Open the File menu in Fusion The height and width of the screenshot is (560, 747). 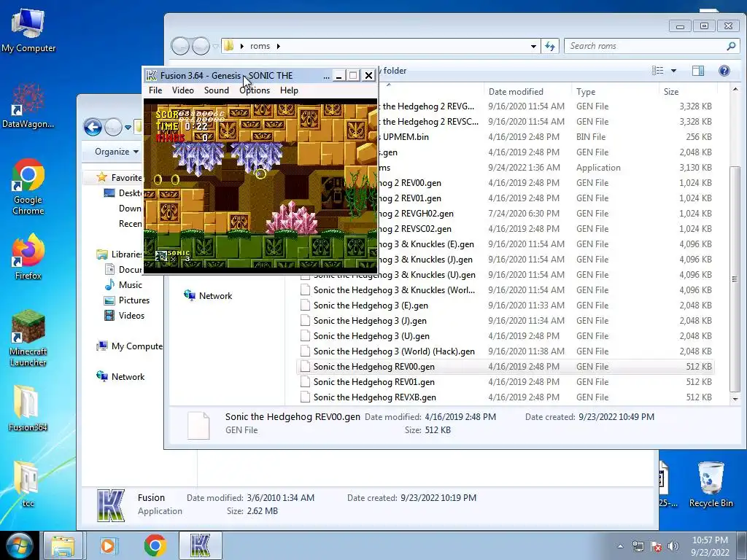[155, 90]
